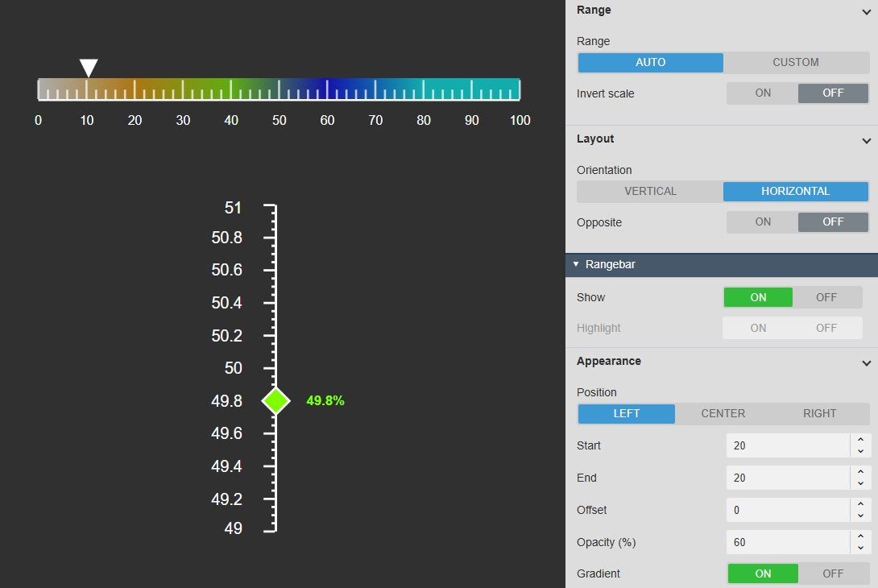Click the Appearance section heading

pos(609,361)
